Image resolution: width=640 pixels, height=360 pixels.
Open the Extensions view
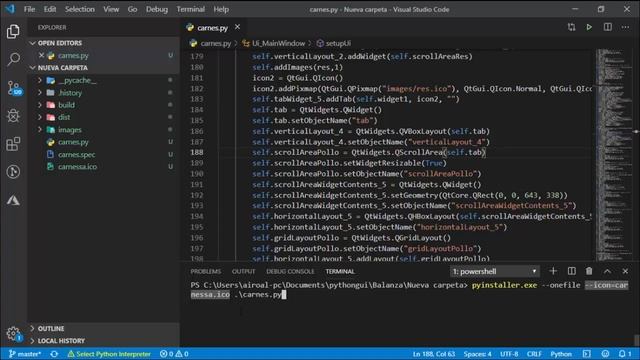[x=13, y=144]
